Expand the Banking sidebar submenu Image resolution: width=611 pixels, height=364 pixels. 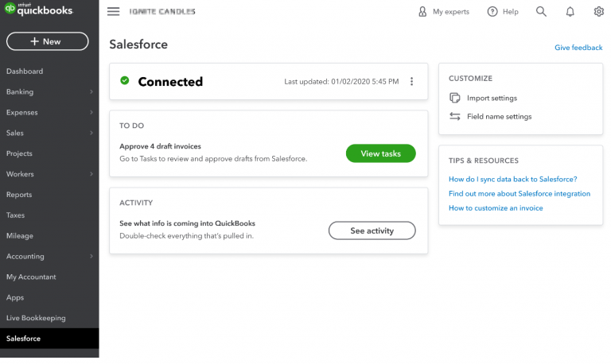click(x=91, y=92)
